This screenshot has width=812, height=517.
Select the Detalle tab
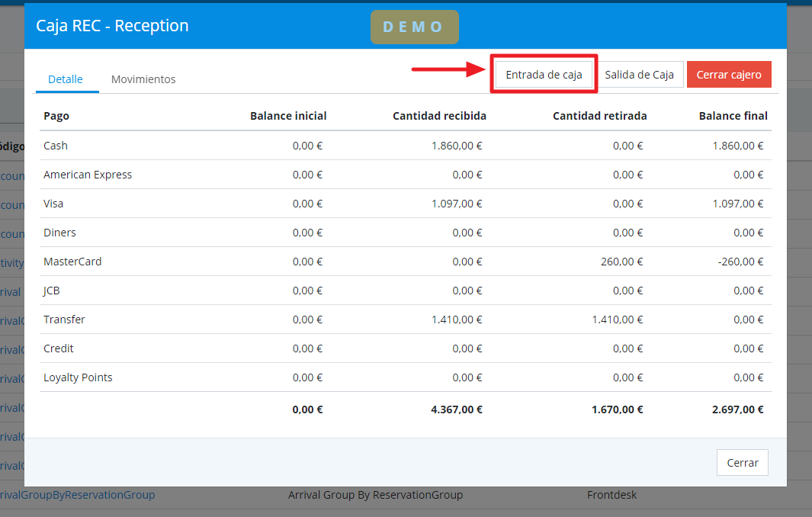click(66, 79)
